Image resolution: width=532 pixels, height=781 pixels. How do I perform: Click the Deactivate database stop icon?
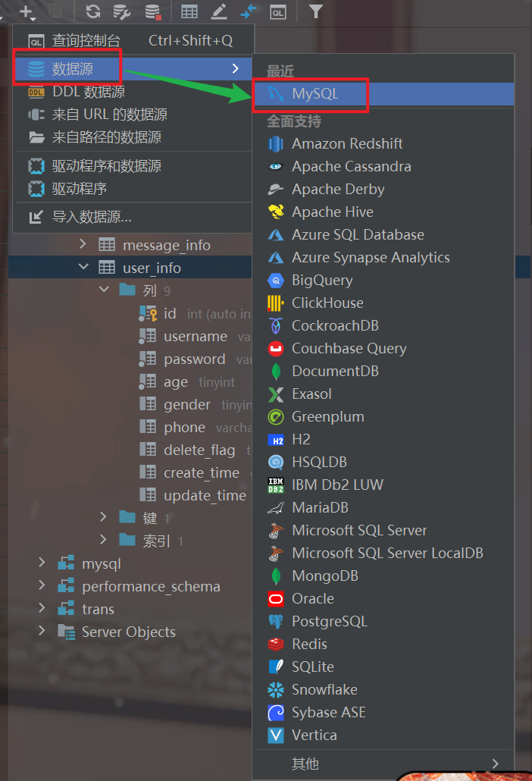coord(153,11)
